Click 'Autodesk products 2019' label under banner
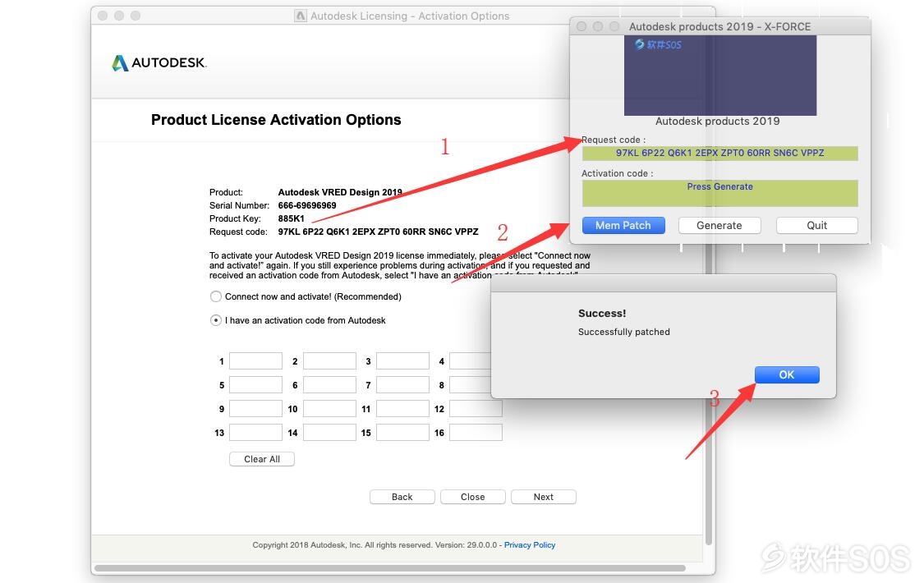 [x=717, y=121]
